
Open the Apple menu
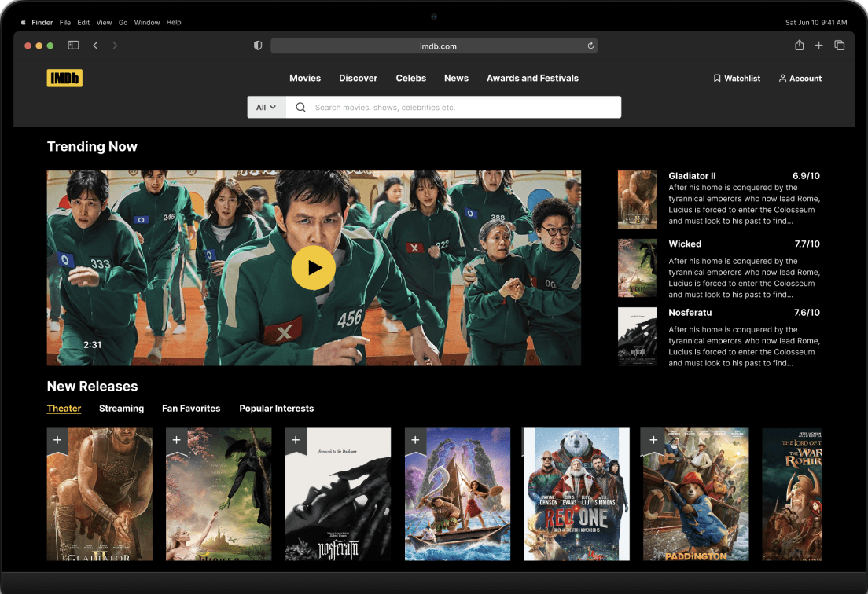coord(24,22)
